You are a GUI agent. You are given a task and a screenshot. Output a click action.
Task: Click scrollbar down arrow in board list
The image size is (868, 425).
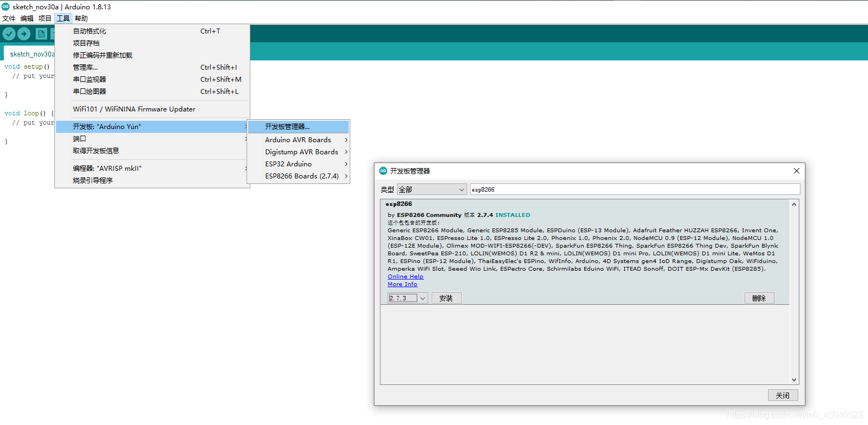point(794,380)
